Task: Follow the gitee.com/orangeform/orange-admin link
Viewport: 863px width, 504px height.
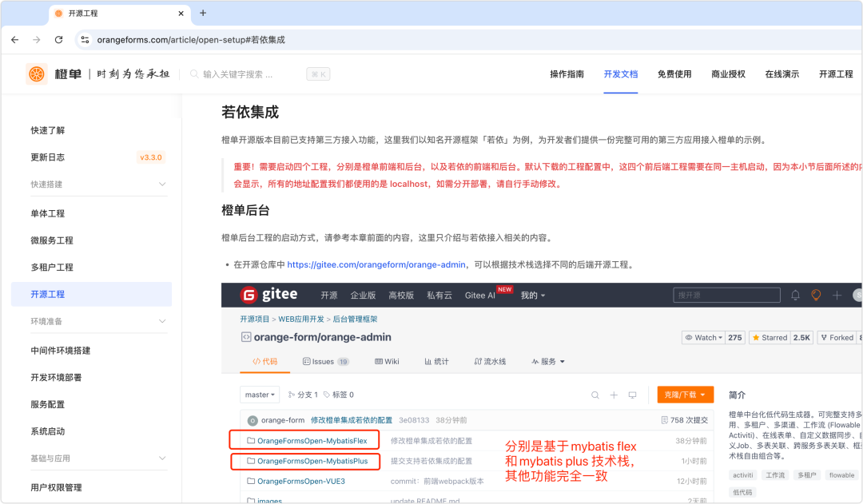Action: (376, 264)
